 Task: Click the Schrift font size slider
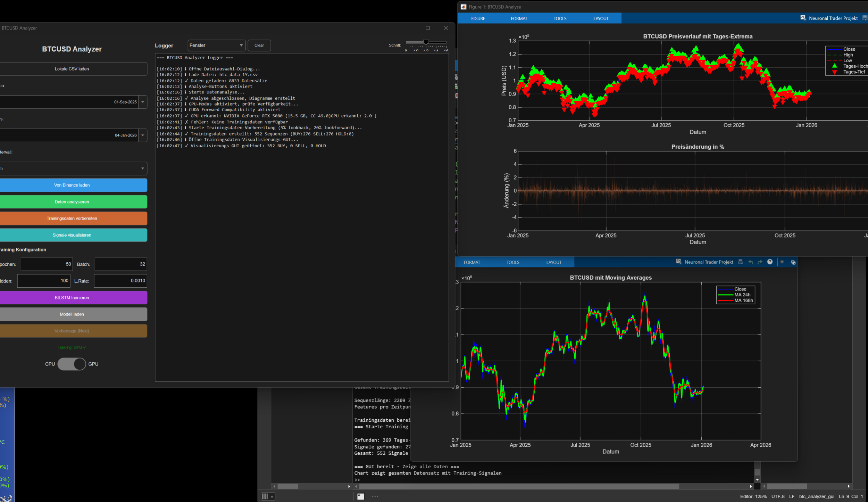(x=426, y=42)
